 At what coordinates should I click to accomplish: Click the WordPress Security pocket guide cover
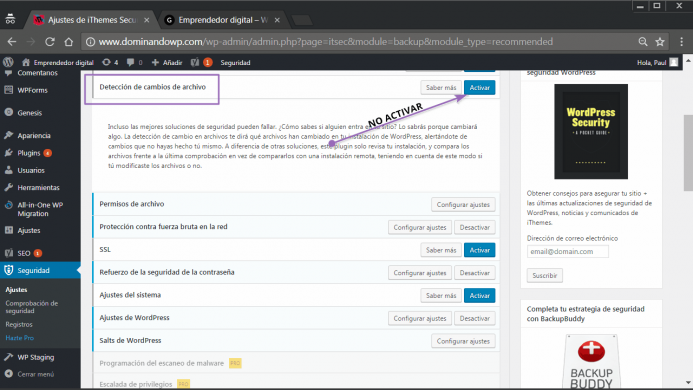click(x=591, y=131)
